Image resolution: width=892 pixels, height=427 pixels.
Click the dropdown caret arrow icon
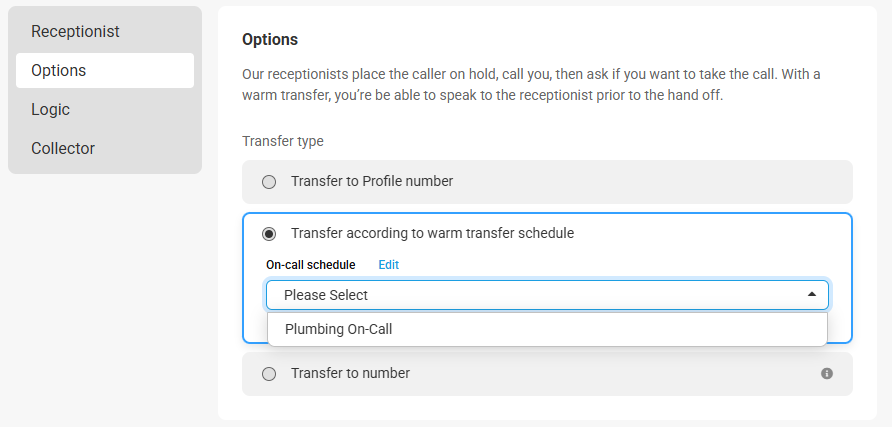pos(812,295)
